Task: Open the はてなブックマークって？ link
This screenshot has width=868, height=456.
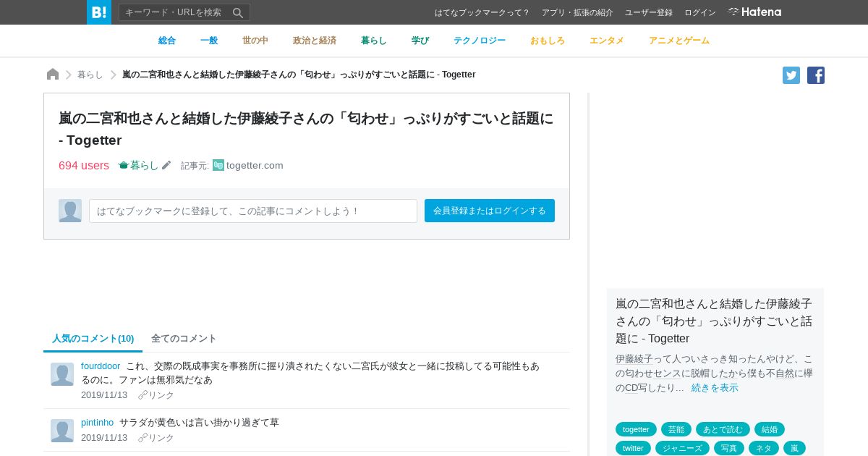Action: point(482,12)
